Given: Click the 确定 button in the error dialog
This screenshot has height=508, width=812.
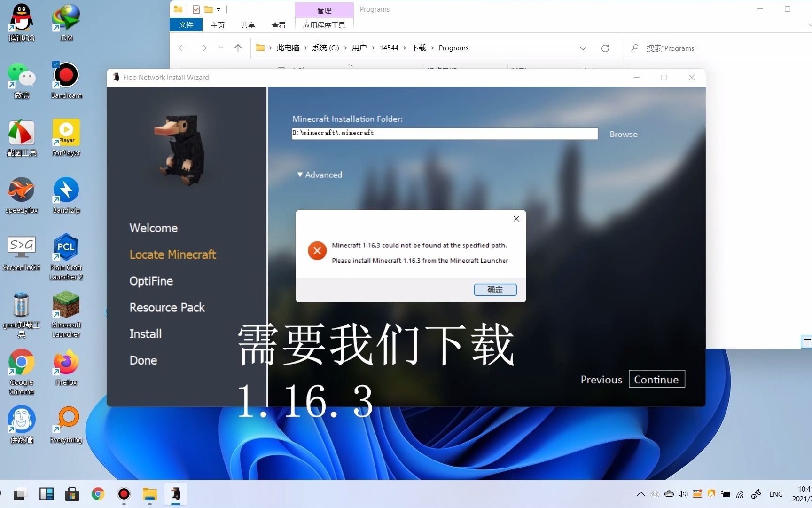Looking at the screenshot, I should tap(495, 290).
